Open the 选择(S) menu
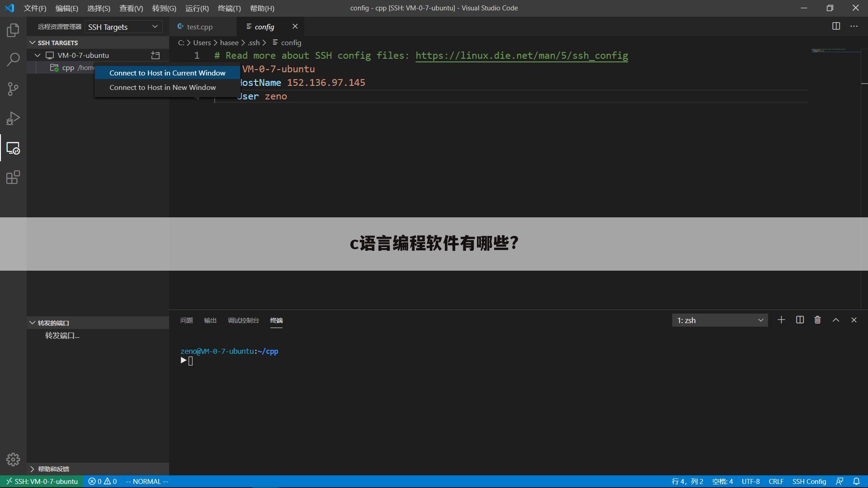This screenshot has height=488, width=868. (99, 9)
